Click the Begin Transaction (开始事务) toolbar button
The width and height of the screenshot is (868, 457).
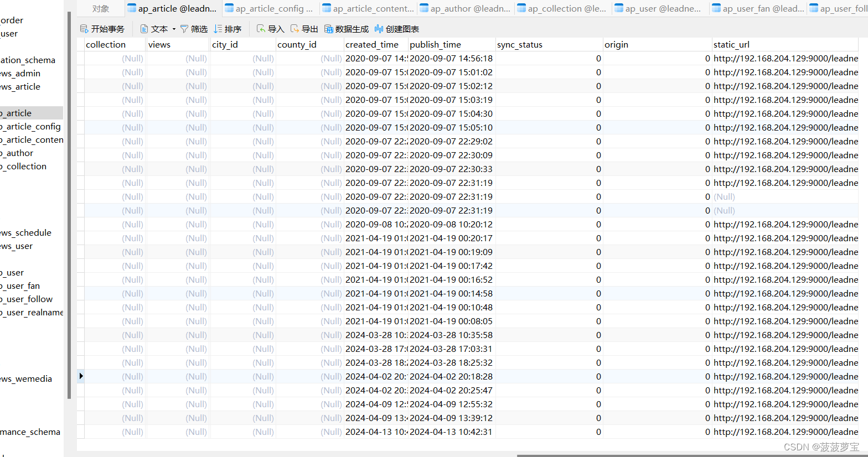[102, 29]
